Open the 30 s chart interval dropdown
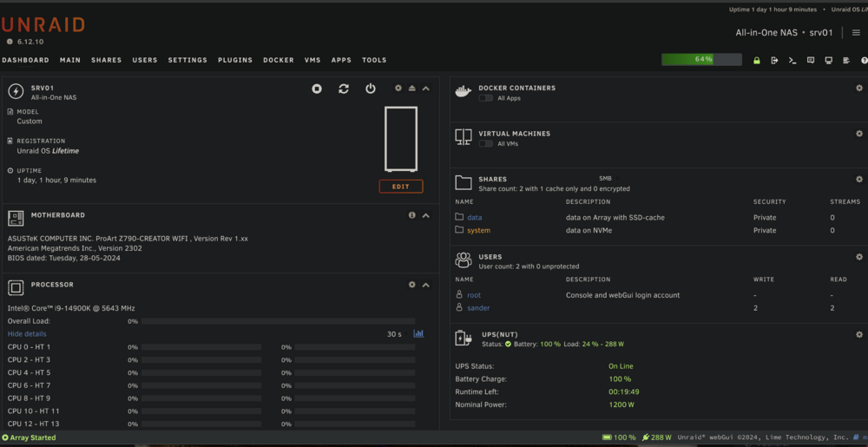This screenshot has width=868, height=447. (396, 334)
